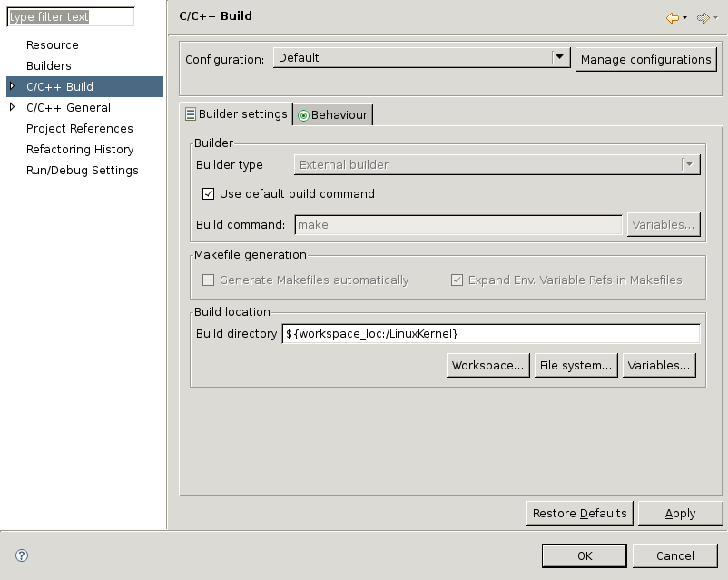The width and height of the screenshot is (728, 580).
Task: Click the Cancel button
Action: [x=675, y=555]
